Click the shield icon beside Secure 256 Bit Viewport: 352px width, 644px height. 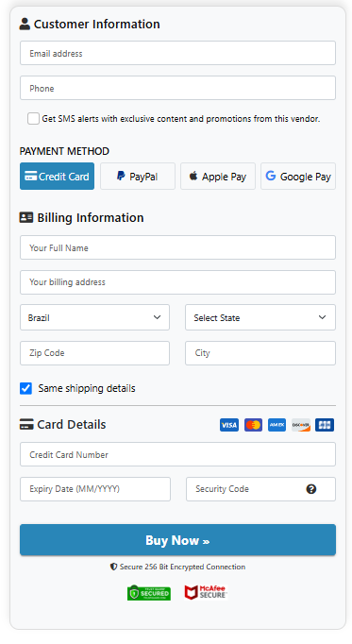pyautogui.click(x=113, y=567)
